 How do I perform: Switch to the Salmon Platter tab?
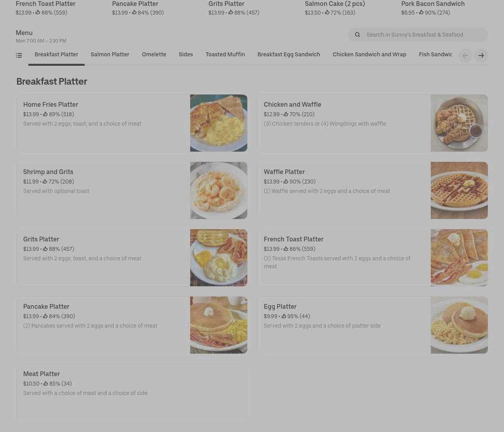pos(110,55)
